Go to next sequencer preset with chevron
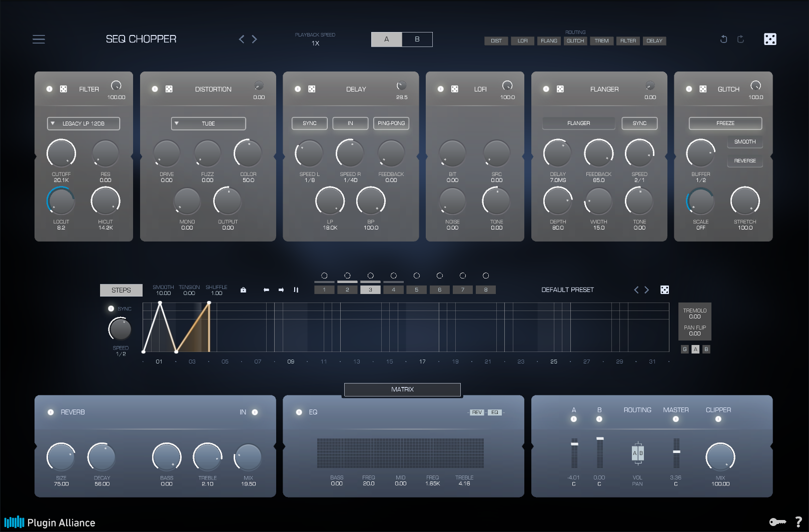 point(646,290)
